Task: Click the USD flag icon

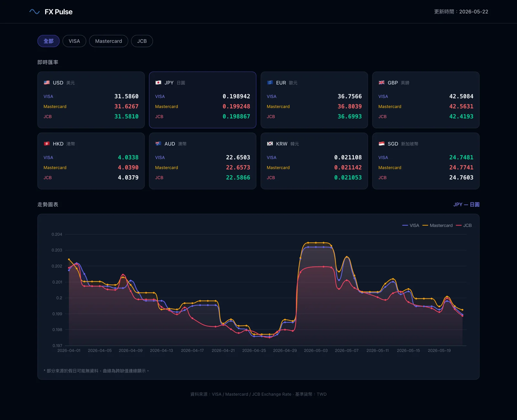Action: 47,82
